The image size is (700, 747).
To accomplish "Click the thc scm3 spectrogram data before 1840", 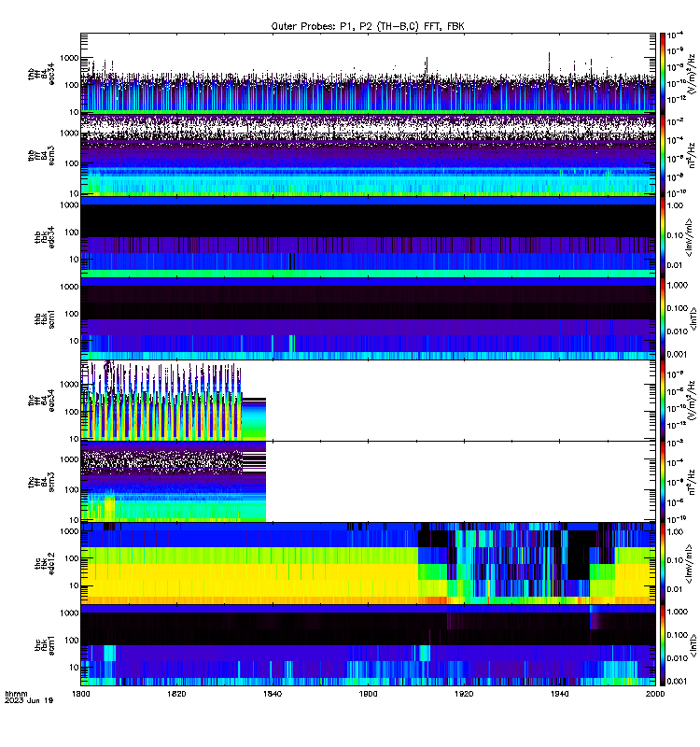I will click(x=174, y=482).
